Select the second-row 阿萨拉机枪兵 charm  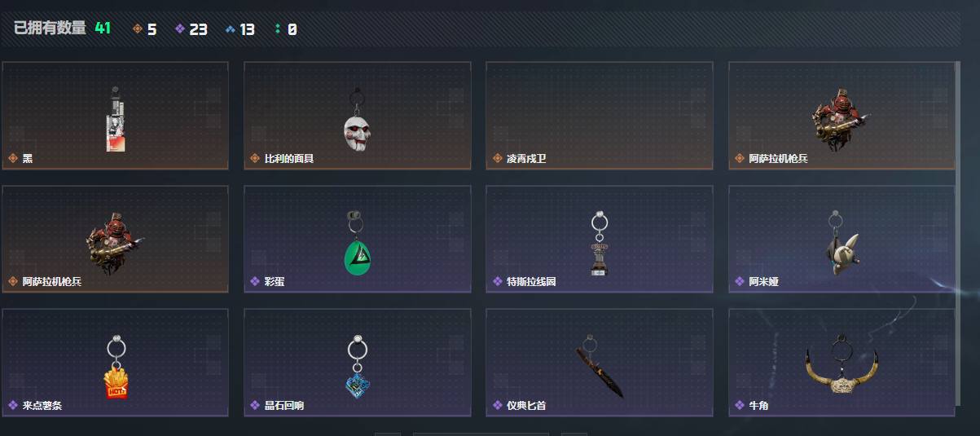click(115, 239)
